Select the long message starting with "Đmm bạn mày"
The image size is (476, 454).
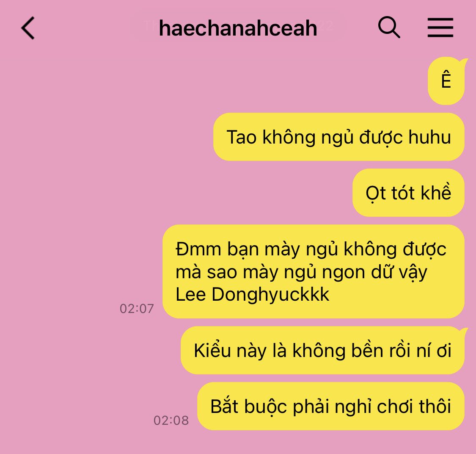click(313, 271)
